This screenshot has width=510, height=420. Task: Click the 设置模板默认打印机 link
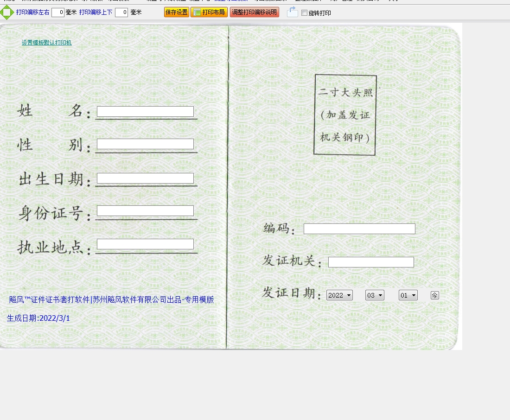[x=46, y=43]
